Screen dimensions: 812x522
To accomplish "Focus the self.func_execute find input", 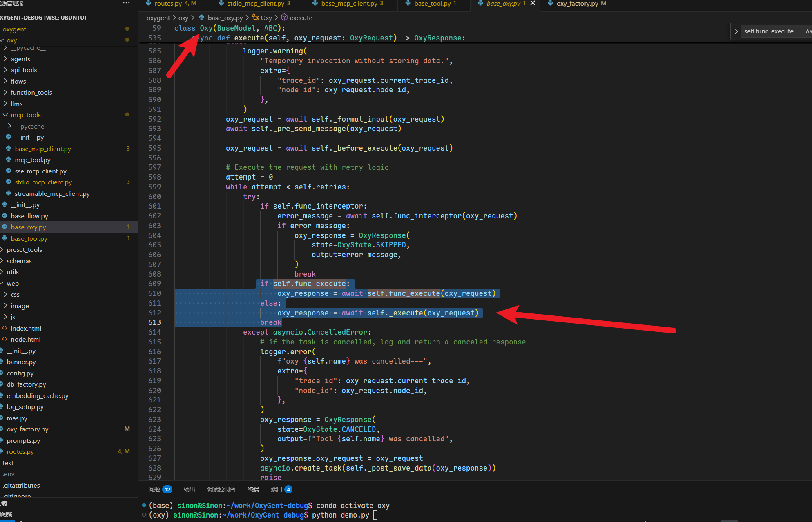I will tap(768, 31).
